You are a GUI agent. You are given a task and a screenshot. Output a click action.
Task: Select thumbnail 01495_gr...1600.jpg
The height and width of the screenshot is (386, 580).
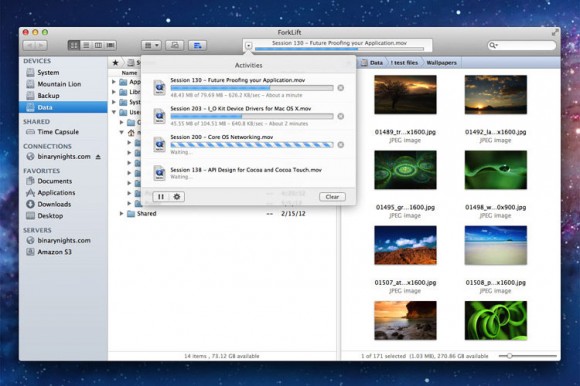pos(405,170)
